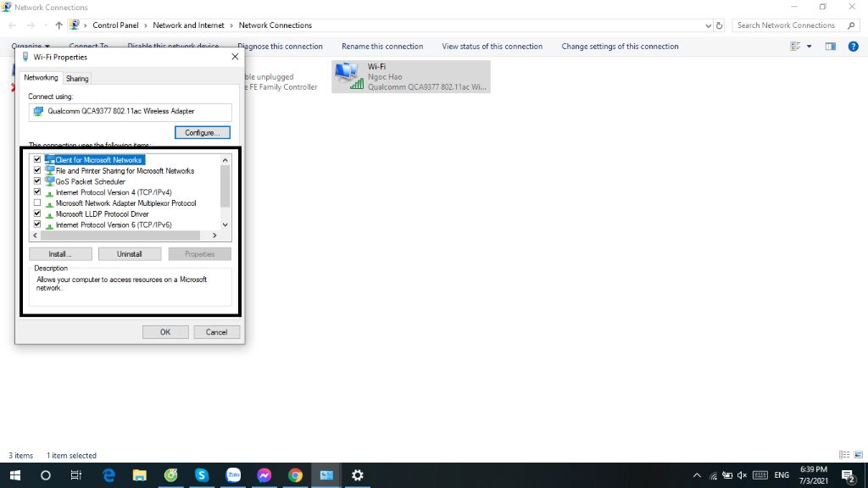The height and width of the screenshot is (488, 868).
Task: Enable Microsoft Network Adapter Multiplexor Protocol checkbox
Action: click(37, 203)
